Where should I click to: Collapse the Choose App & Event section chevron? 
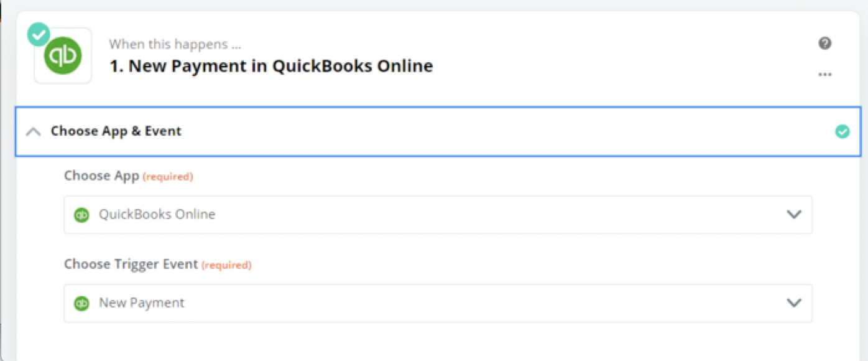point(34,131)
